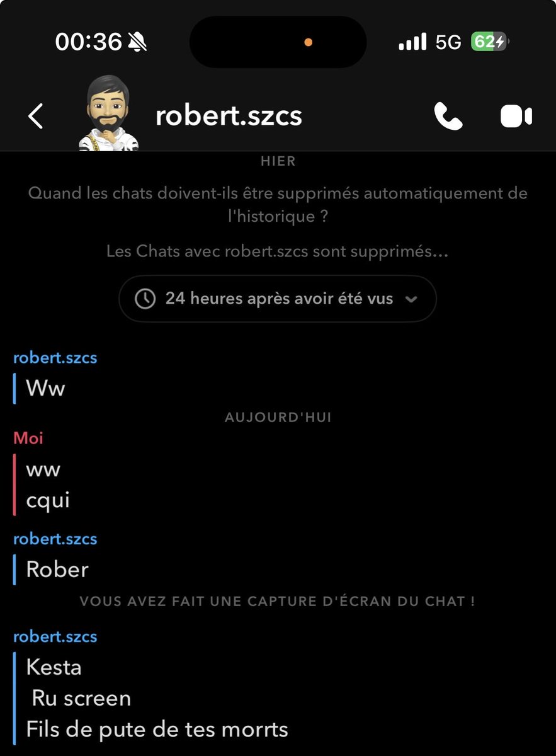Viewport: 556px width, 756px height.
Task: Open the bearded Bitmoji avatar profile
Action: [108, 113]
